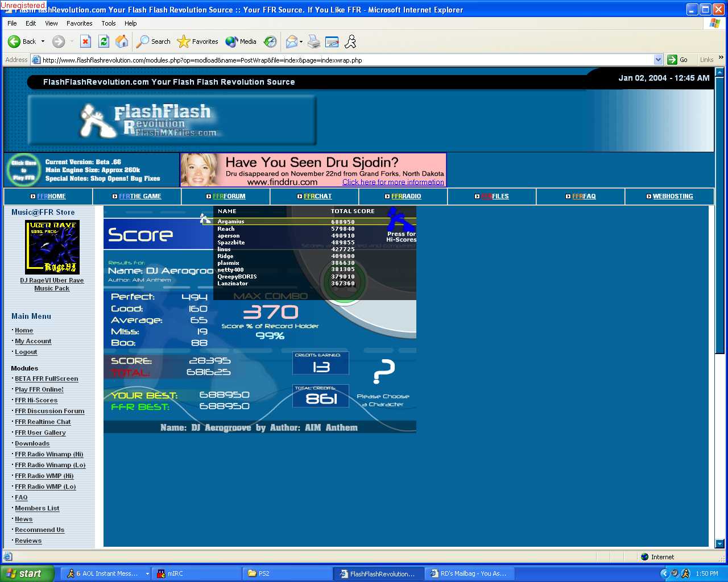
Task: Open the Help menu
Action: pos(130,23)
